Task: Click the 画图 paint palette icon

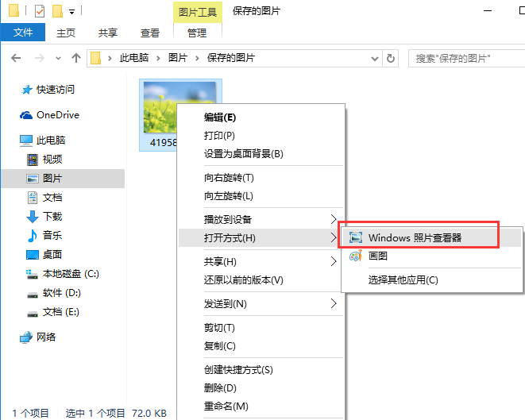Action: coord(356,256)
